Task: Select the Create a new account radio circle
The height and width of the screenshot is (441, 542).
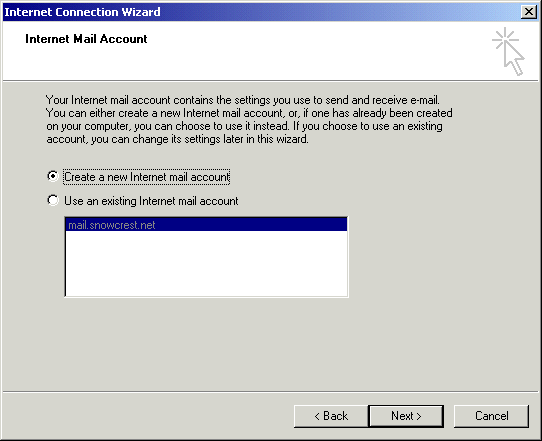Action: click(53, 176)
